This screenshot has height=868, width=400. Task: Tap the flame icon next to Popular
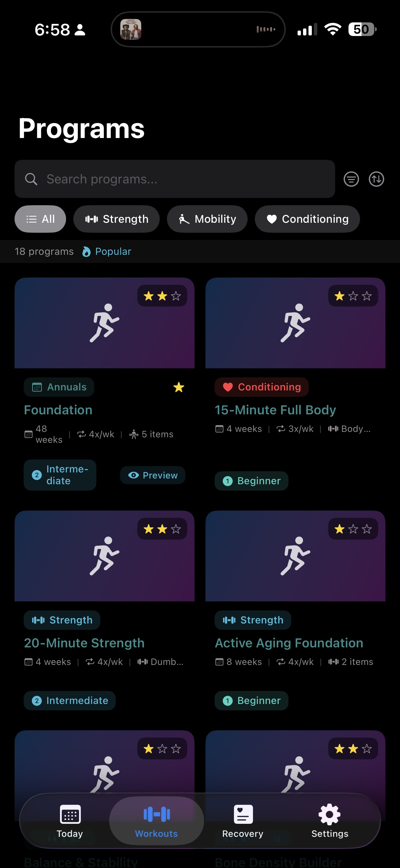pyautogui.click(x=87, y=252)
